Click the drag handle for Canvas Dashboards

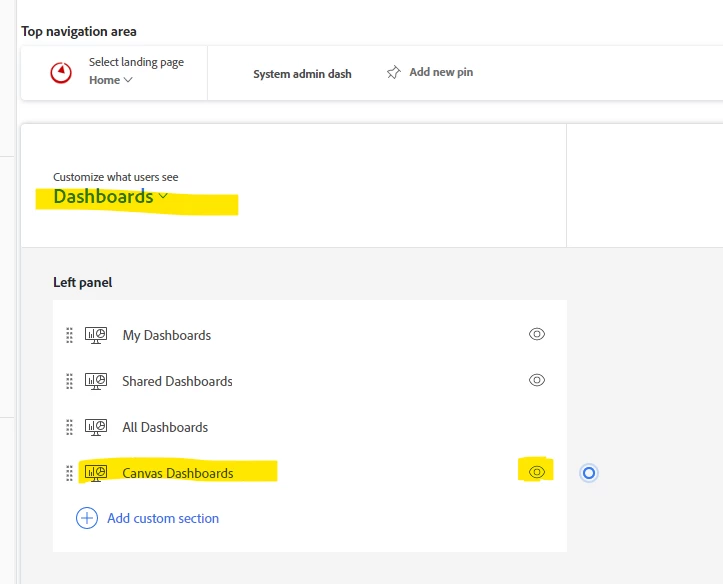tap(69, 473)
